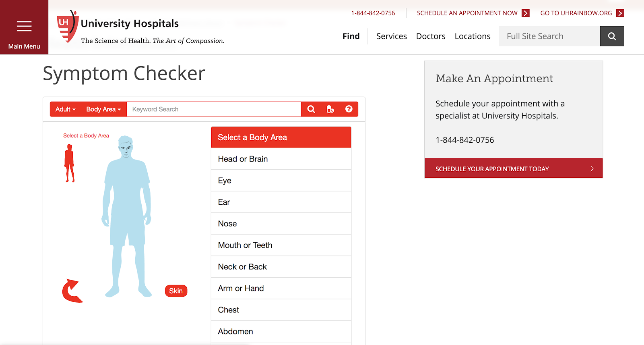Click the blue adult male body figure
This screenshot has width=644, height=345.
(127, 216)
